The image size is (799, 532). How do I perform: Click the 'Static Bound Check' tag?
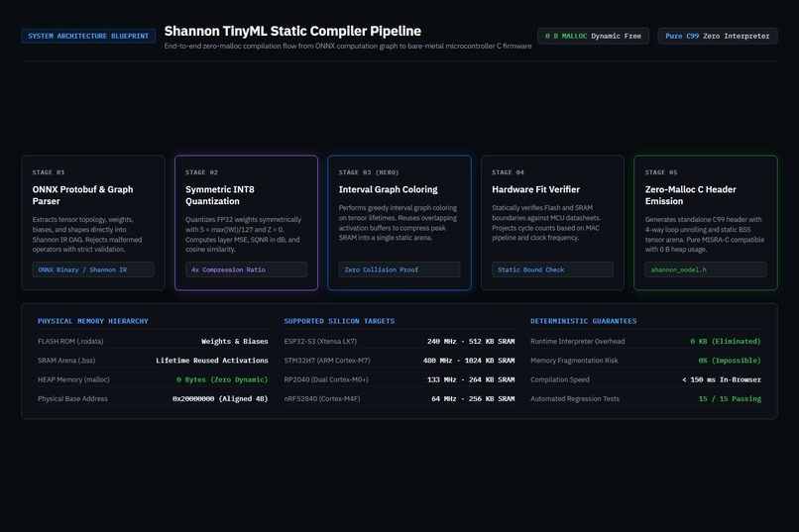552,269
